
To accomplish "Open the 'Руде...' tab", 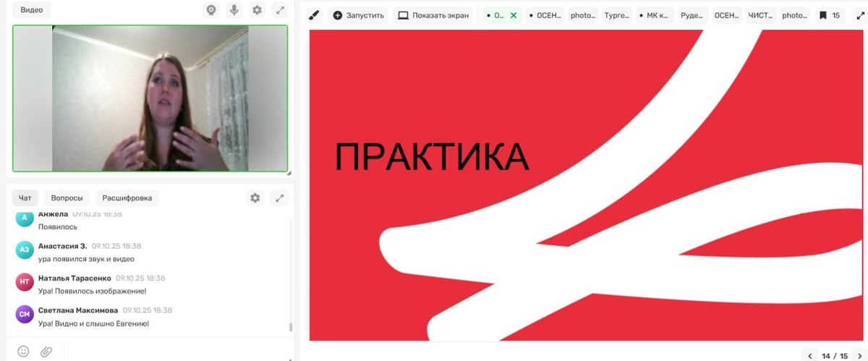I will pyautogui.click(x=693, y=15).
